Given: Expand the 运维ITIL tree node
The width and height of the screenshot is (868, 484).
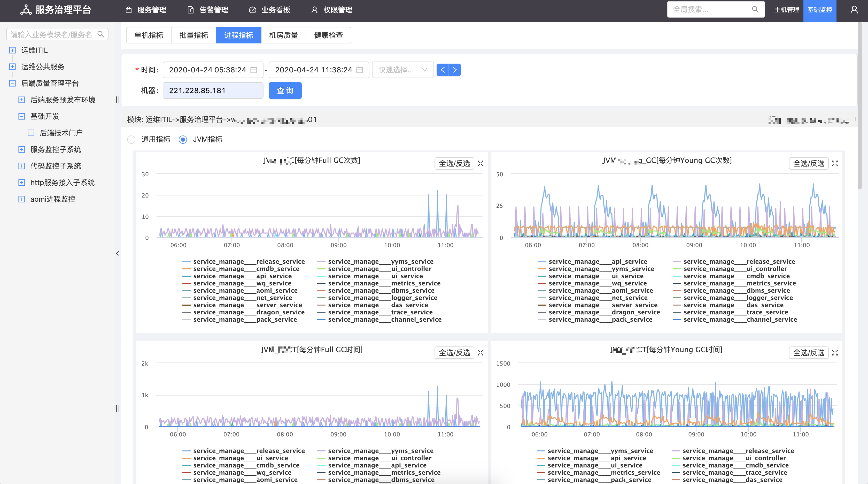Looking at the screenshot, I should [x=12, y=50].
